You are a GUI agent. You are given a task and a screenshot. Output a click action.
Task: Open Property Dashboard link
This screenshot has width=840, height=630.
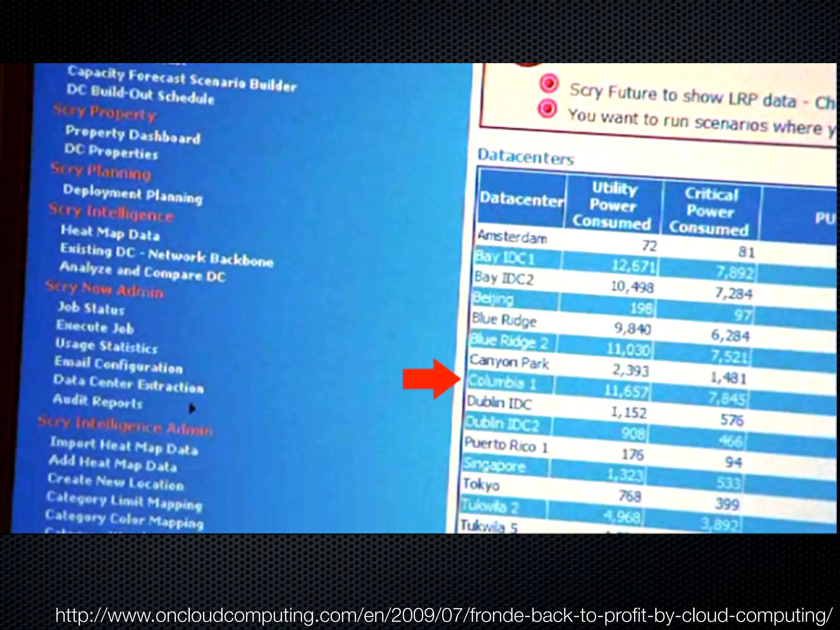point(132,135)
